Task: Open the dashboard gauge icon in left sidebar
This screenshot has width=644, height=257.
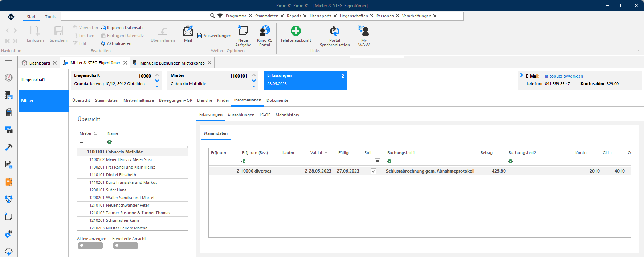Action: tap(9, 78)
